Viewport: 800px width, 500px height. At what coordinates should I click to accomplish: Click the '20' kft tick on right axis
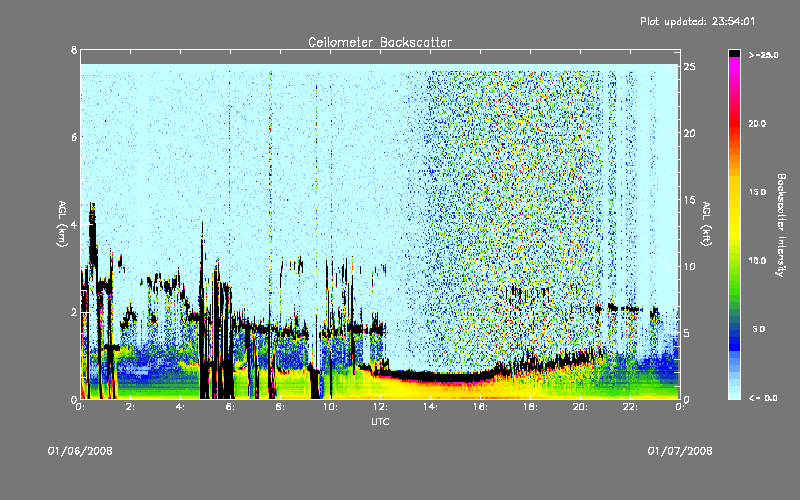pyautogui.click(x=689, y=133)
